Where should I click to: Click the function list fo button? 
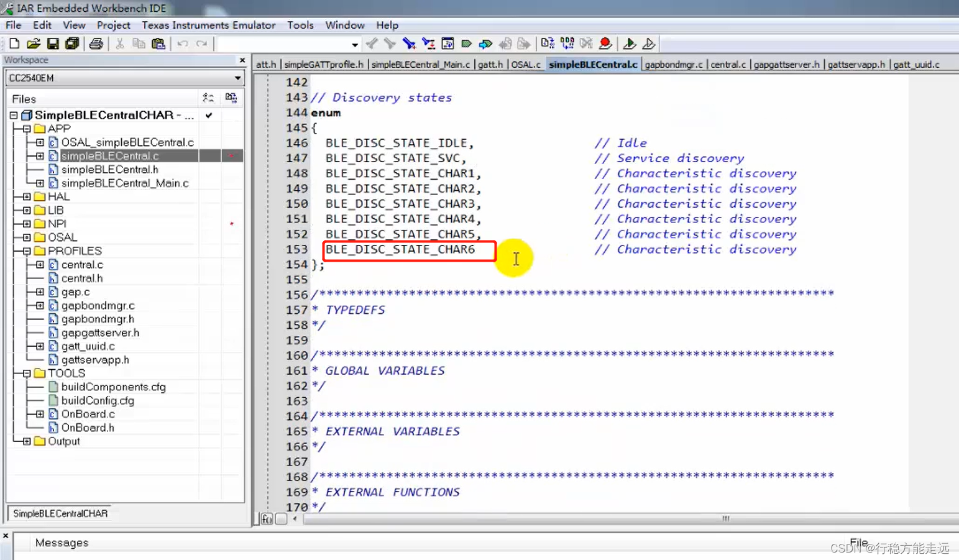click(267, 519)
